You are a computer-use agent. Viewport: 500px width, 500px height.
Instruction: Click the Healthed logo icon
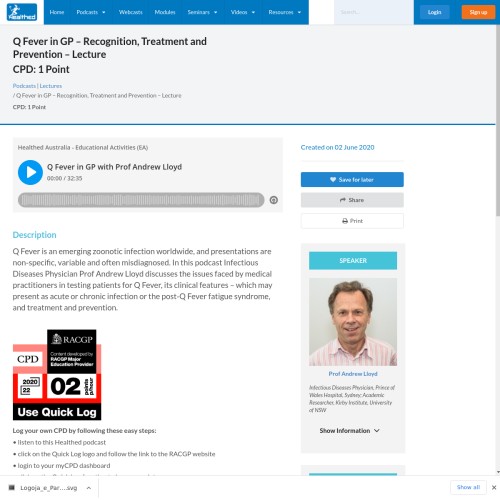[x=22, y=12]
